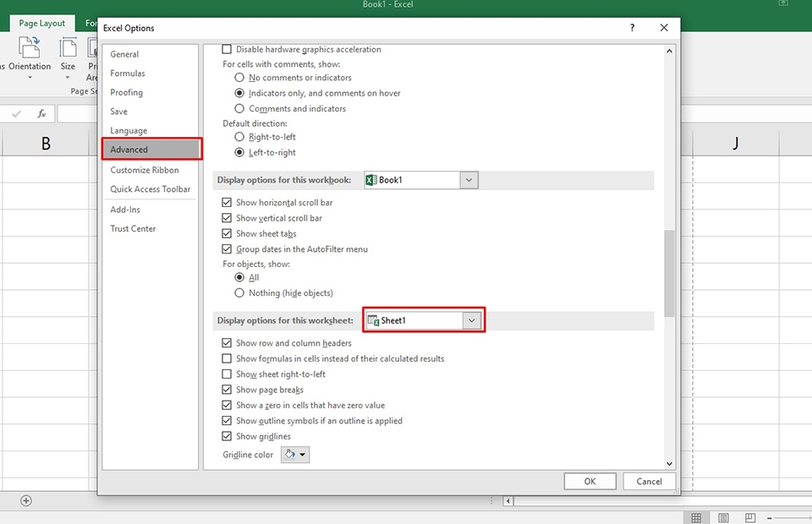Toggle Show row and column headers
The width and height of the screenshot is (812, 524).
click(227, 343)
